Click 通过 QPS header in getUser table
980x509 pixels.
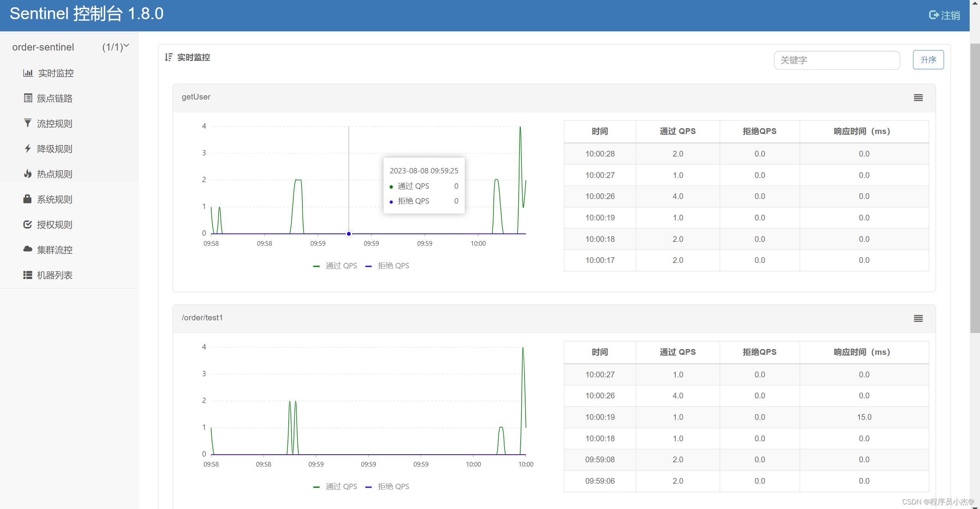tap(678, 131)
